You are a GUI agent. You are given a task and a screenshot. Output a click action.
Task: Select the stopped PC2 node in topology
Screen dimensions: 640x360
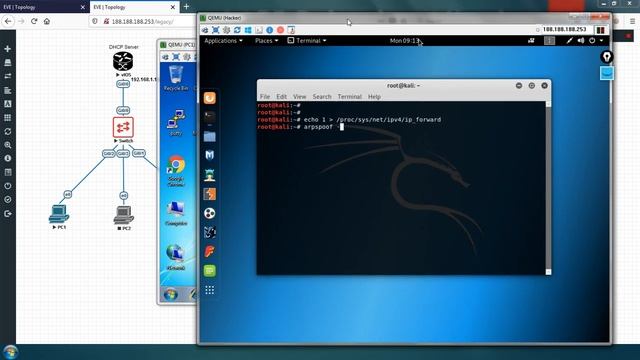124,215
